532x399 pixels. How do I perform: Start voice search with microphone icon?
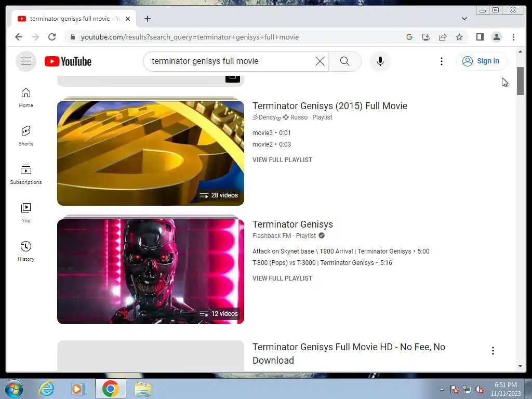click(x=380, y=61)
